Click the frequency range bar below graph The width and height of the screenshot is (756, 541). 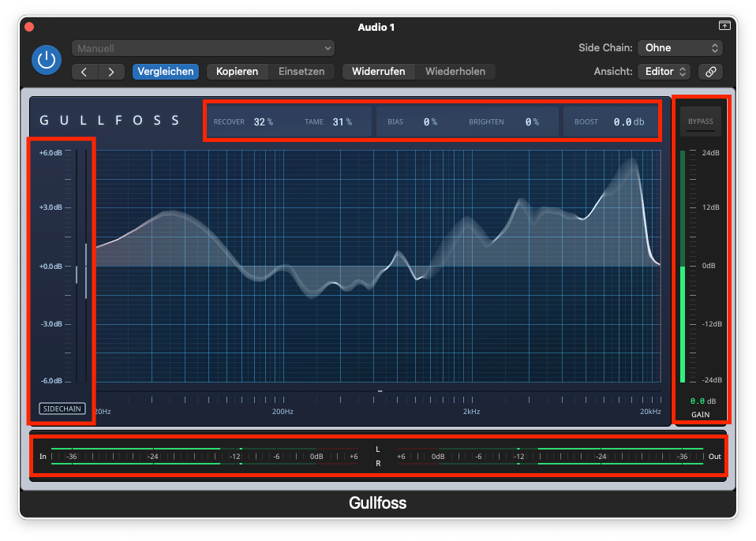click(379, 391)
